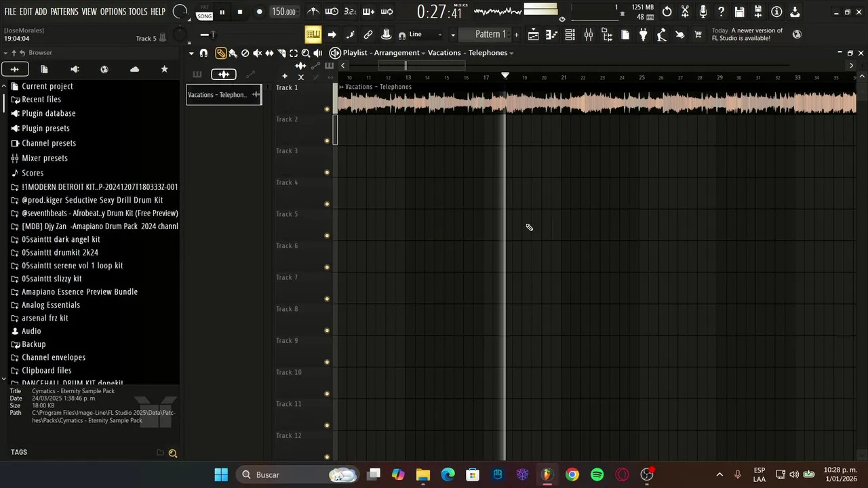
Task: Open the playlist snap magnet menu
Action: coord(203,53)
